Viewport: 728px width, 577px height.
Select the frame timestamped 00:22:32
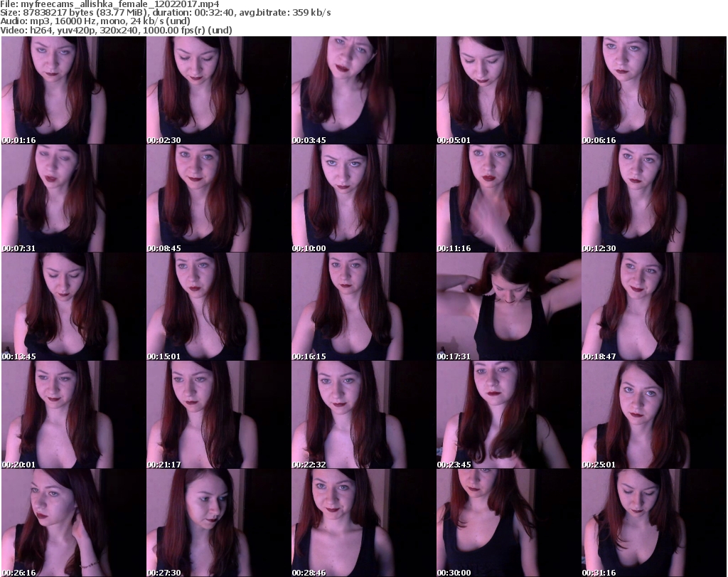click(363, 415)
